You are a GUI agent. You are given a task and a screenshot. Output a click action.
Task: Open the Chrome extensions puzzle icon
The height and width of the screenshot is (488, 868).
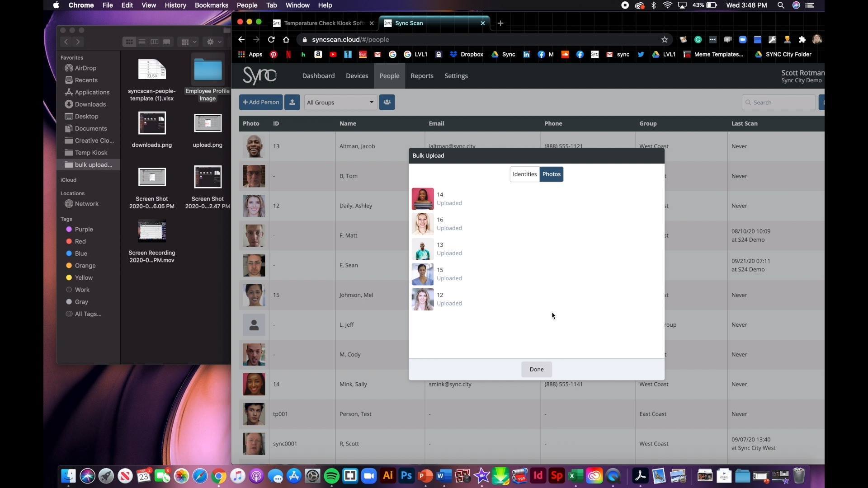(x=802, y=40)
